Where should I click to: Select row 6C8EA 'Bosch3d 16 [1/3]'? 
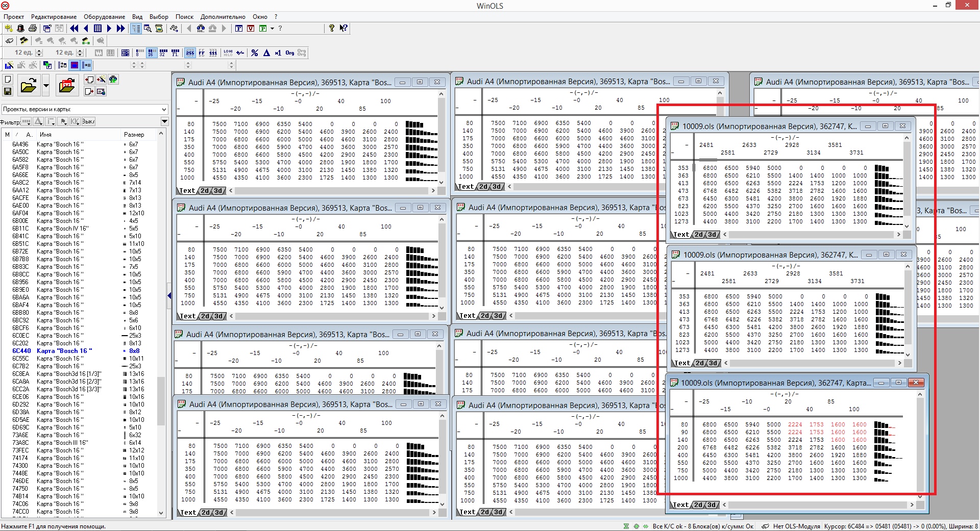point(80,374)
